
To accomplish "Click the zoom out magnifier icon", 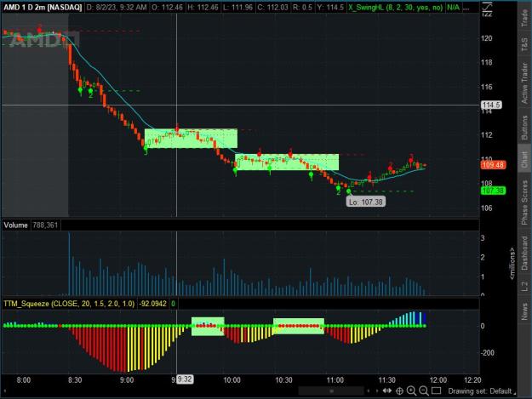I will tap(424, 390).
